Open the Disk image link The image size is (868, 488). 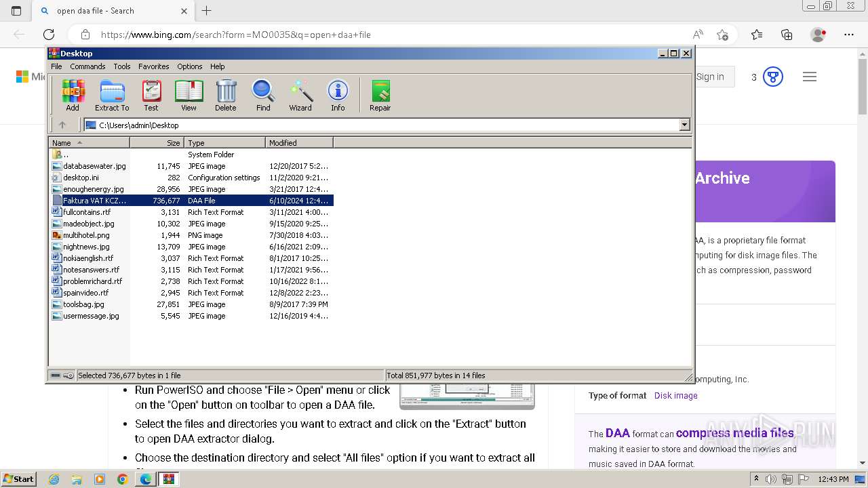676,396
